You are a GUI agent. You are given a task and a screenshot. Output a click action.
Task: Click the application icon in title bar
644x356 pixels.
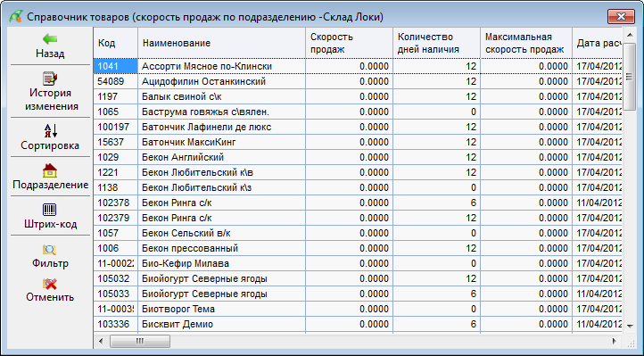(16, 16)
